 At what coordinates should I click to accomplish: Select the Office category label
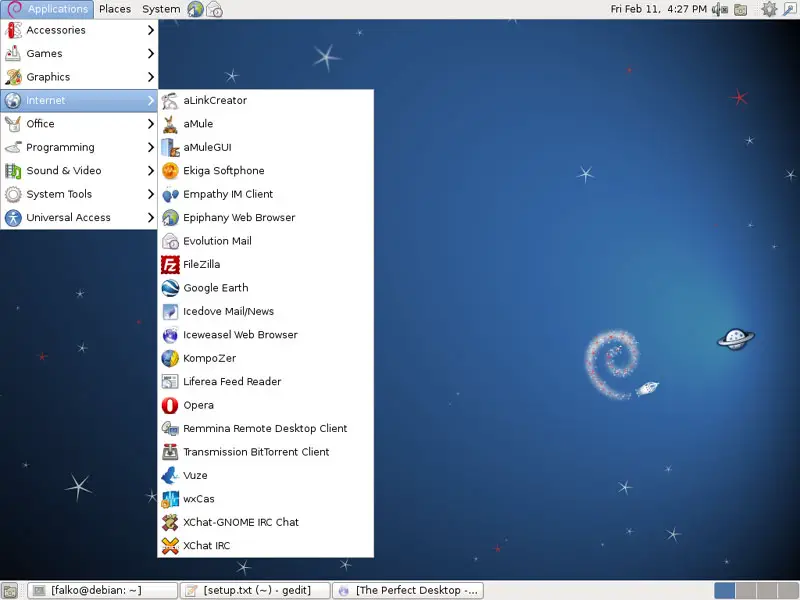pyautogui.click(x=40, y=124)
